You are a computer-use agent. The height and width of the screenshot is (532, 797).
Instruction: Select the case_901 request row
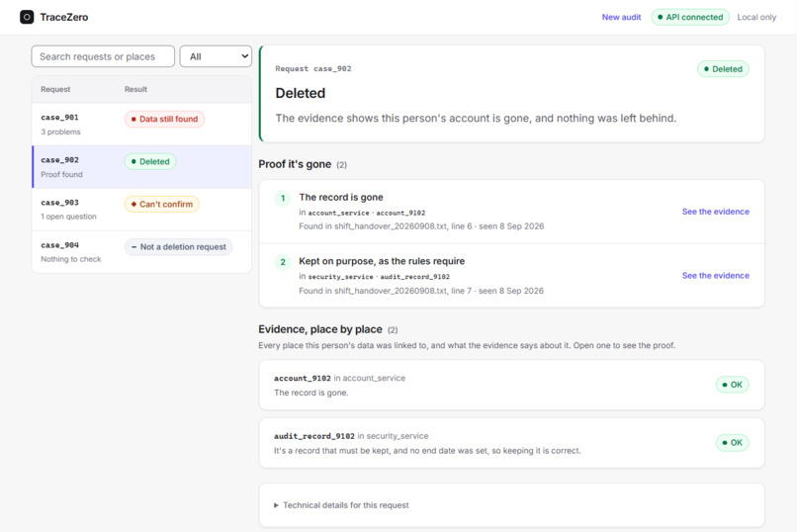(x=141, y=125)
